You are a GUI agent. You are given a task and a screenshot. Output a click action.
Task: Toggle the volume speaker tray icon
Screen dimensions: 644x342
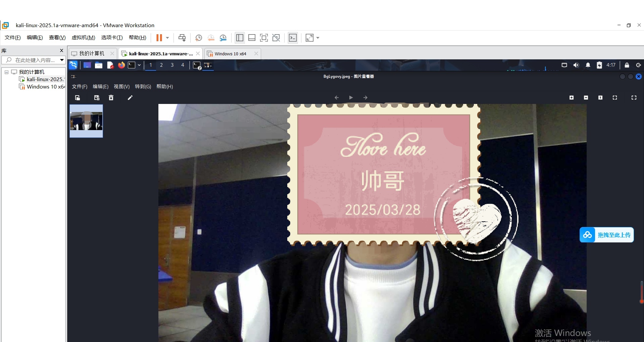point(576,65)
